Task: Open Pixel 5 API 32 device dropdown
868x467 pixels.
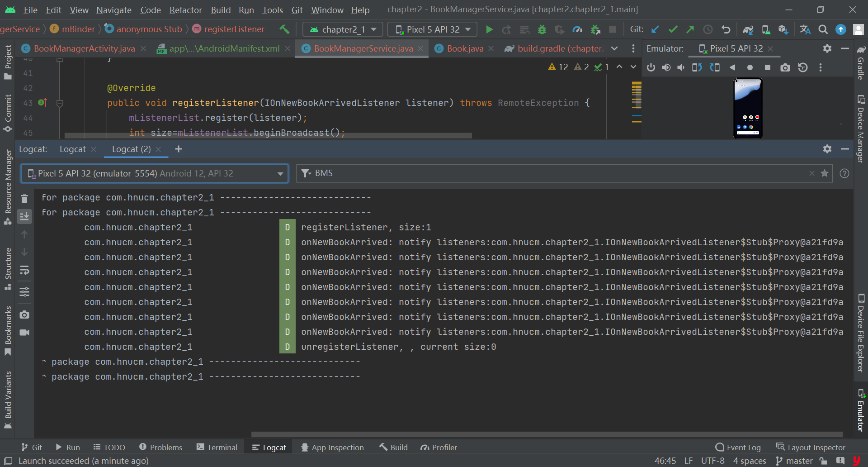Action: pos(432,29)
